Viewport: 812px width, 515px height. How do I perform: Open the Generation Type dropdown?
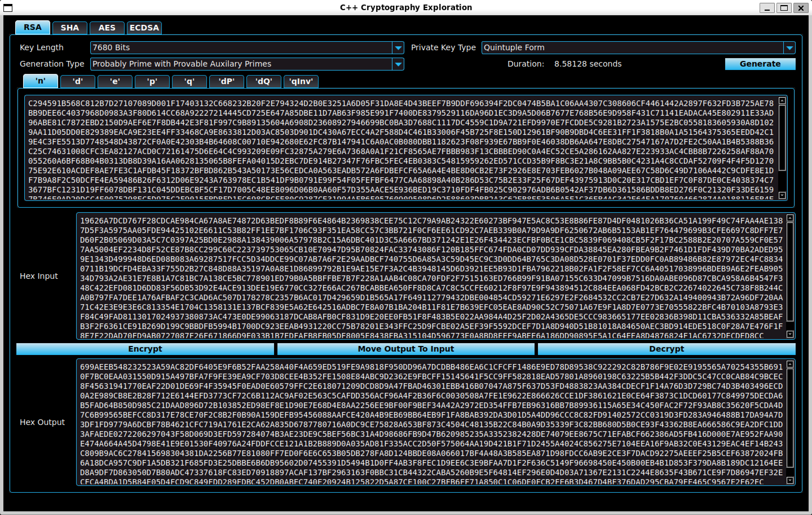coord(399,64)
